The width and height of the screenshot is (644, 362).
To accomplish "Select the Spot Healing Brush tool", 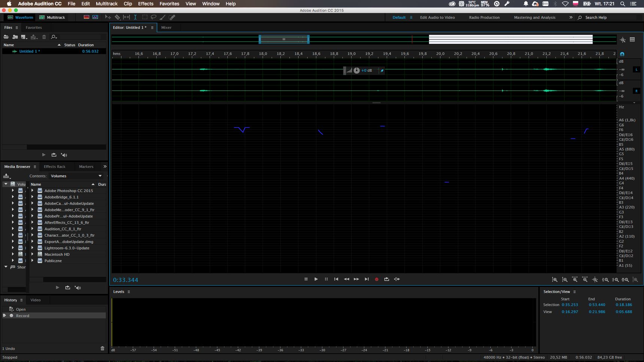I will pyautogui.click(x=172, y=17).
